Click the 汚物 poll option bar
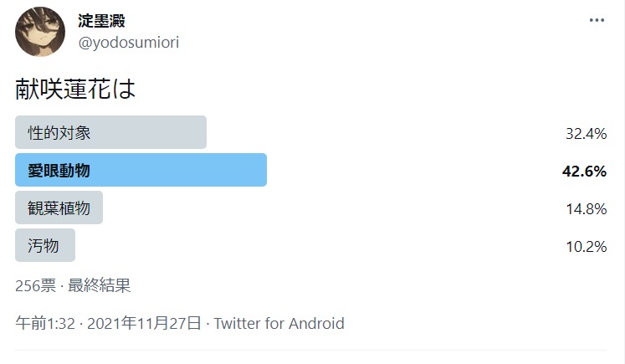 [x=45, y=246]
